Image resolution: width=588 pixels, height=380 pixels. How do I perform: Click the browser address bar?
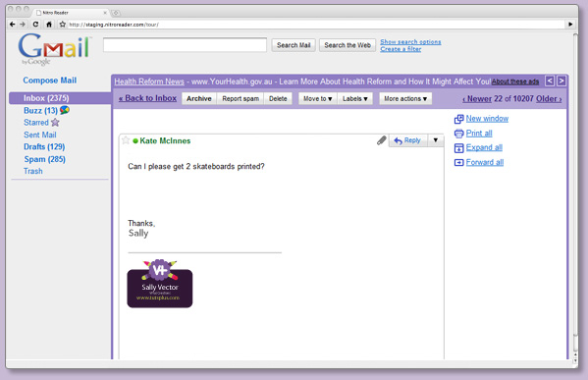tap(311, 25)
